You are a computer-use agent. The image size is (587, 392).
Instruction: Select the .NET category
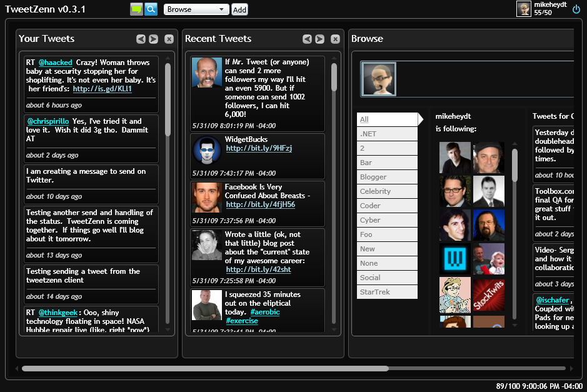(387, 134)
